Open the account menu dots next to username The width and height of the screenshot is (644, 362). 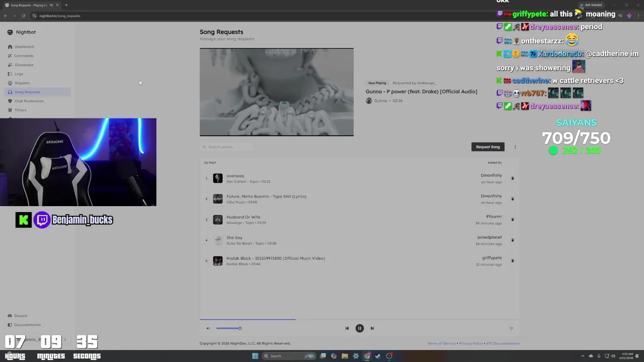pos(65,339)
